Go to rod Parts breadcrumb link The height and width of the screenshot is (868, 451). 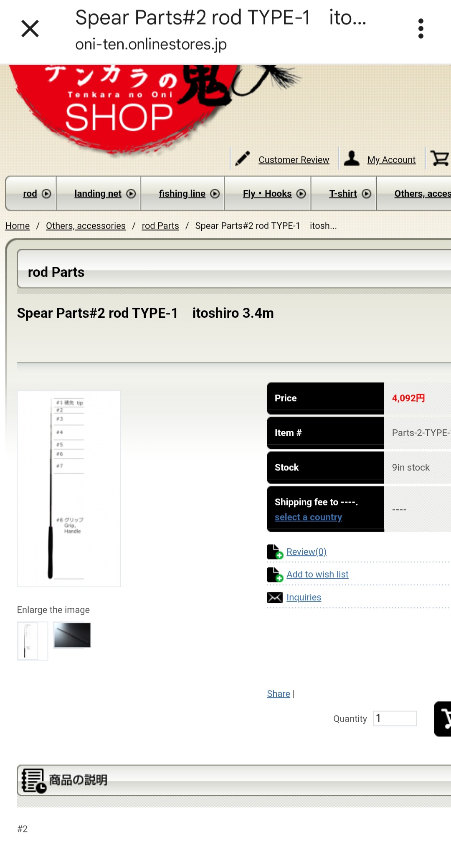pos(160,226)
